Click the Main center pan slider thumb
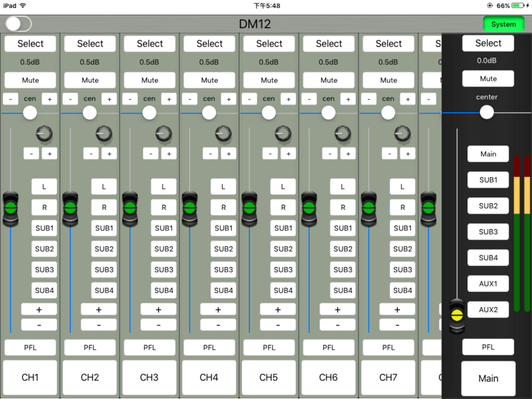Image resolution: width=532 pixels, height=399 pixels. click(487, 112)
